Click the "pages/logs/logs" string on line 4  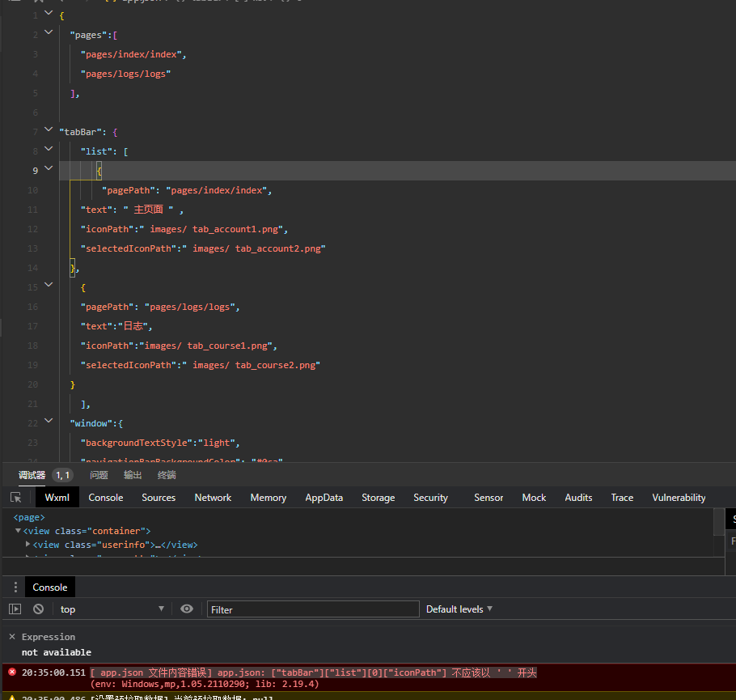click(126, 74)
